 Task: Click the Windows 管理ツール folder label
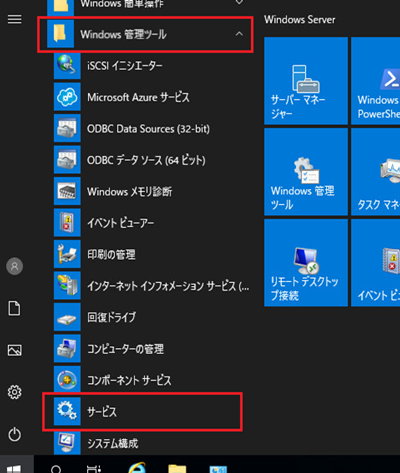[x=123, y=34]
